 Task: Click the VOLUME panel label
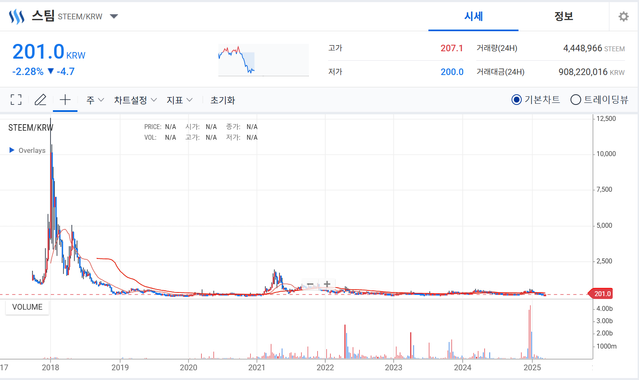(x=27, y=307)
